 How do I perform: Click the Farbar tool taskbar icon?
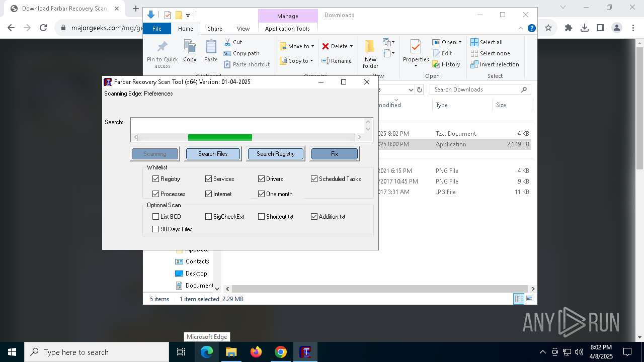click(x=305, y=352)
